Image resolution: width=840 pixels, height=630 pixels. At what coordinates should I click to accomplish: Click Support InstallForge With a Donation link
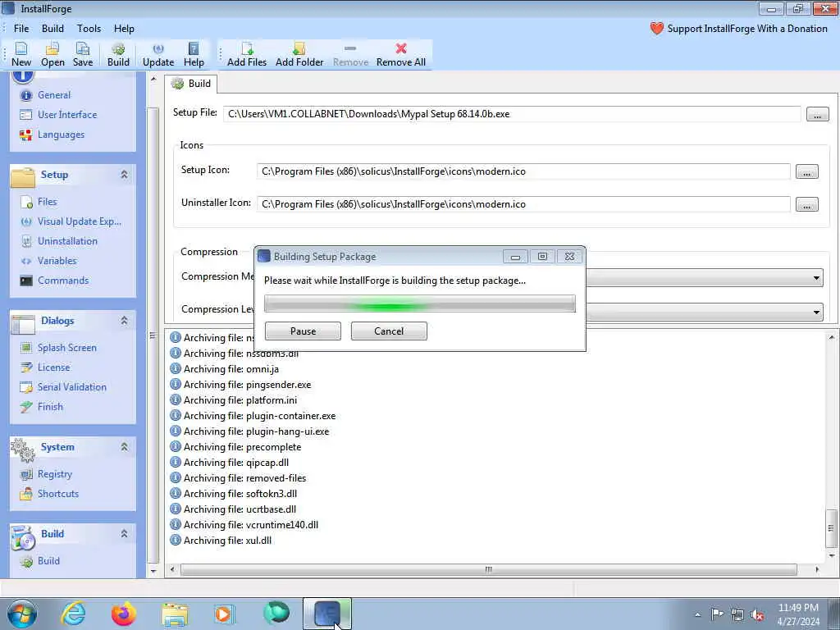739,29
